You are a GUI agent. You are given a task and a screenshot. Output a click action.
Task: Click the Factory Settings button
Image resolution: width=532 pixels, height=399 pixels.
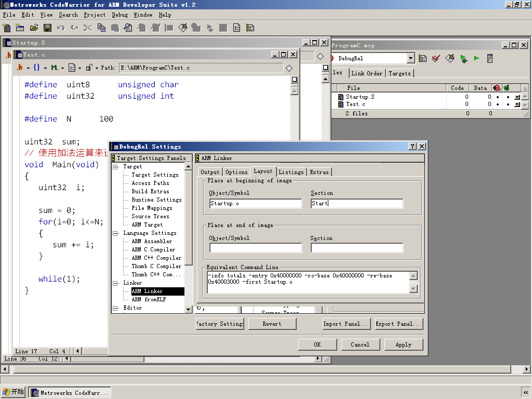[220, 324]
